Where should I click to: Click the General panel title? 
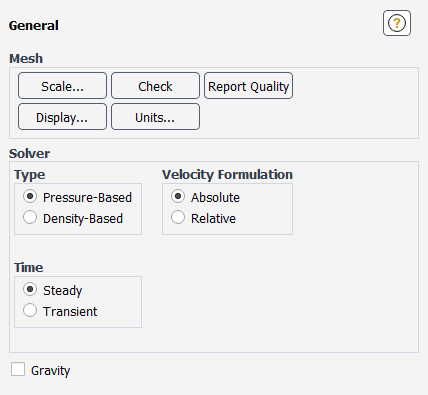tap(34, 26)
